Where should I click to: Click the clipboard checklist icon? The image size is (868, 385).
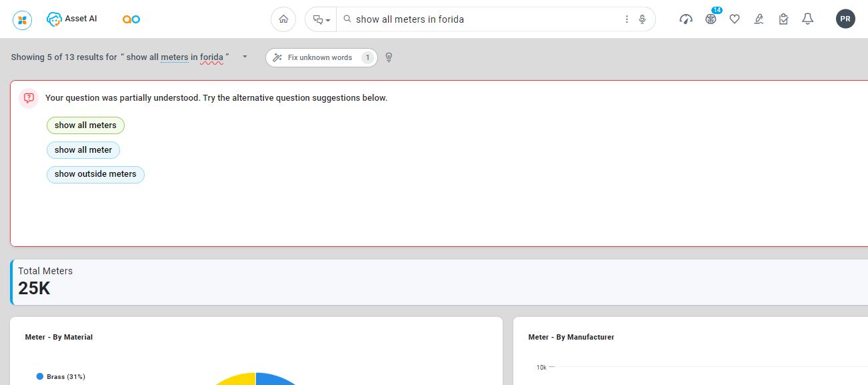point(783,19)
